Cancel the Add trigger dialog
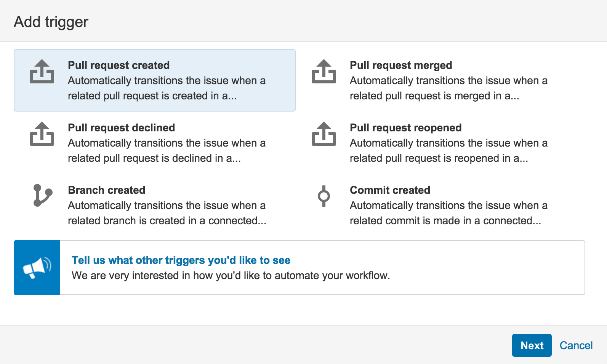The image size is (607, 364). tap(576, 345)
